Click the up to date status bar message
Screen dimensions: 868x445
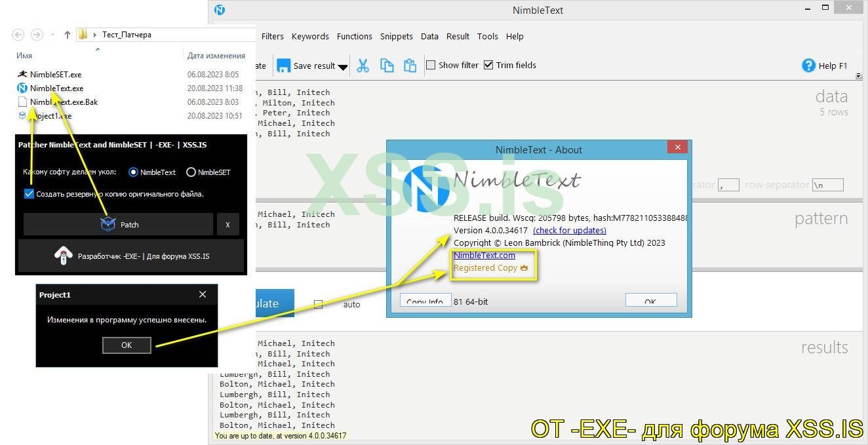[281, 435]
